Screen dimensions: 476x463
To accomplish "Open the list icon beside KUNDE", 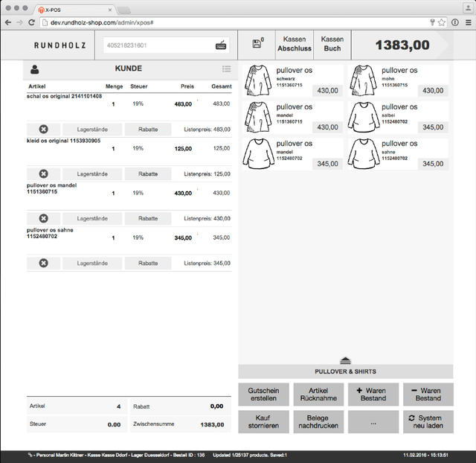I will 226,69.
